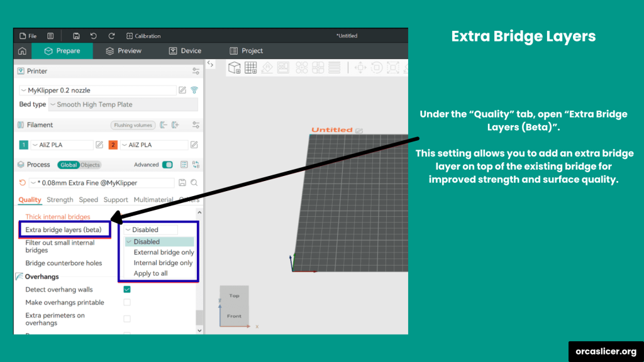Click the Add plate grid icon
Viewport: 644px width, 362px height.
point(250,67)
